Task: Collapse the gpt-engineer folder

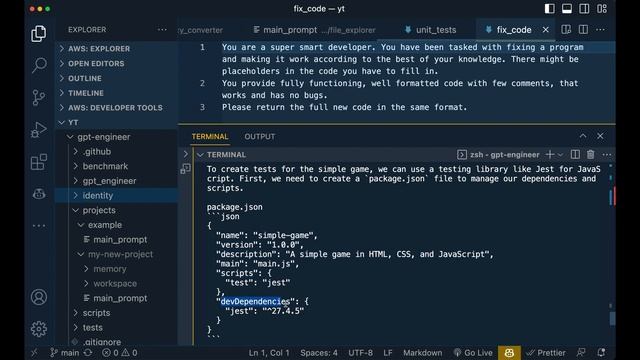Action: point(116,137)
